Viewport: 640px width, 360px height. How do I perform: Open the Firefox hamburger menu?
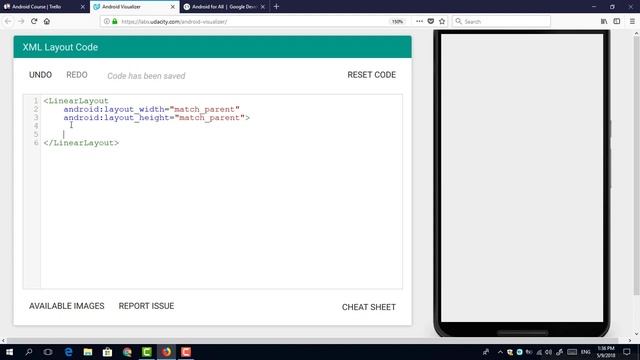point(632,21)
